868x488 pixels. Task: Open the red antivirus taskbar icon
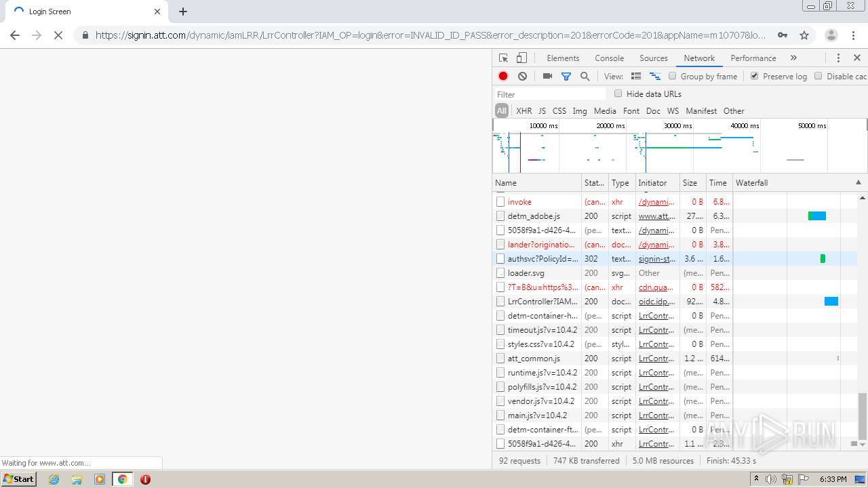(145, 479)
